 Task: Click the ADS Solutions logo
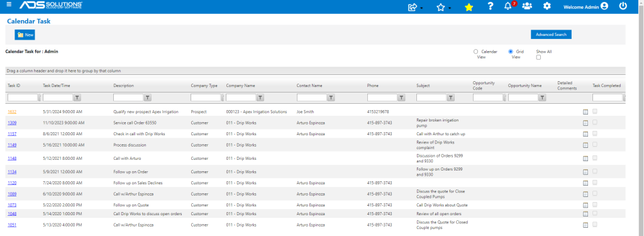pos(51,5)
